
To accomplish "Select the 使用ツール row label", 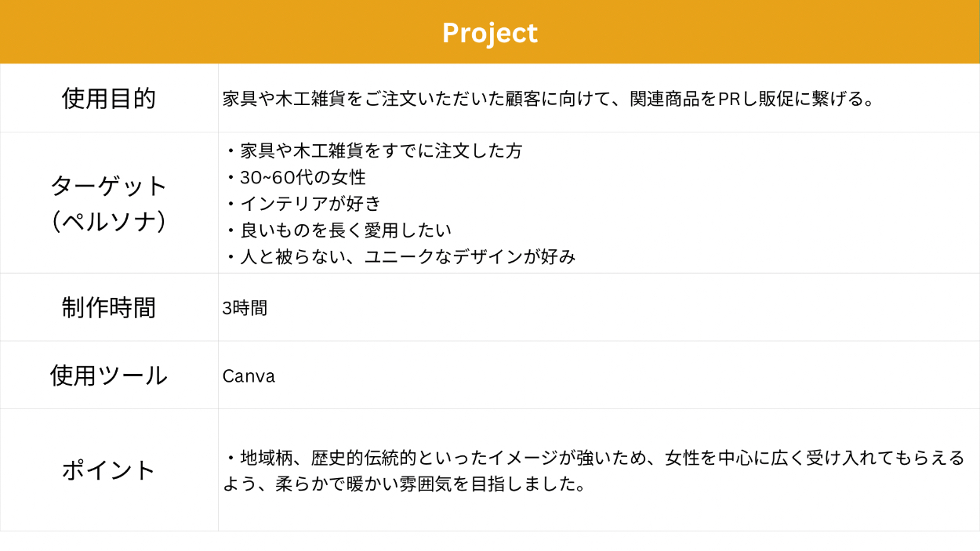I will click(109, 375).
